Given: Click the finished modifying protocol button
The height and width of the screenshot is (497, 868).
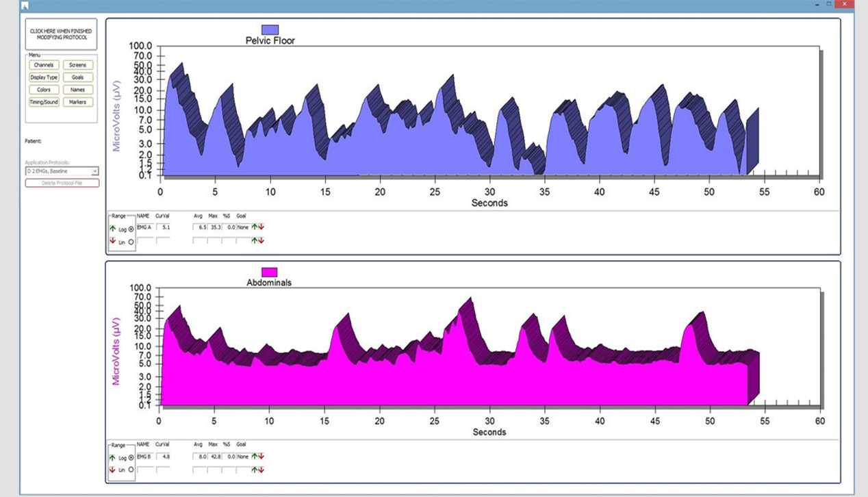Looking at the screenshot, I should 62,34.
